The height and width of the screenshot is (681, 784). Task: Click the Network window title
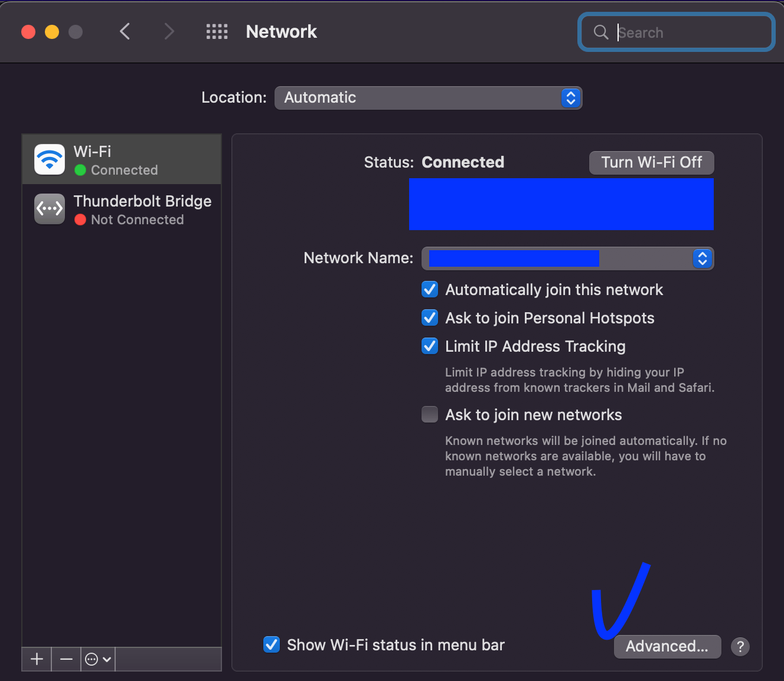(x=282, y=32)
